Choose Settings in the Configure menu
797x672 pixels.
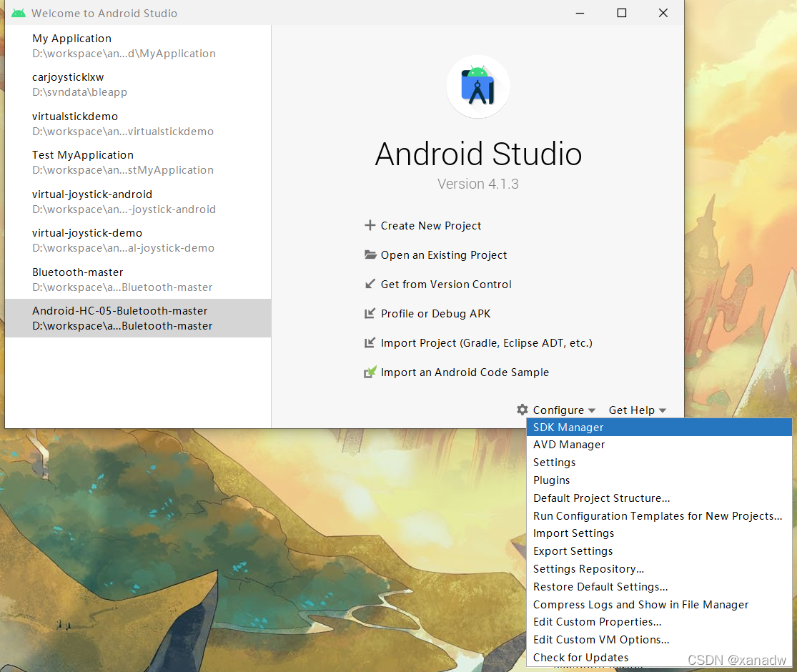coord(659,462)
